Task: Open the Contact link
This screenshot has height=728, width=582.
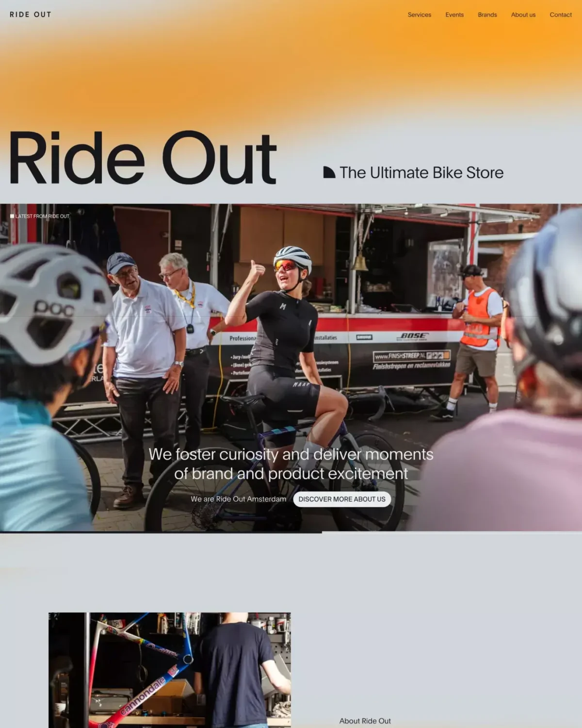Action: tap(561, 15)
